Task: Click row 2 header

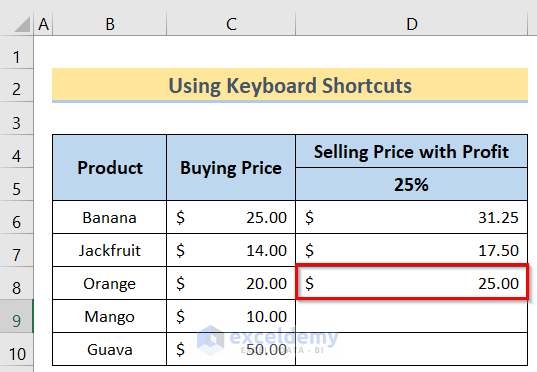Action: 16,85
